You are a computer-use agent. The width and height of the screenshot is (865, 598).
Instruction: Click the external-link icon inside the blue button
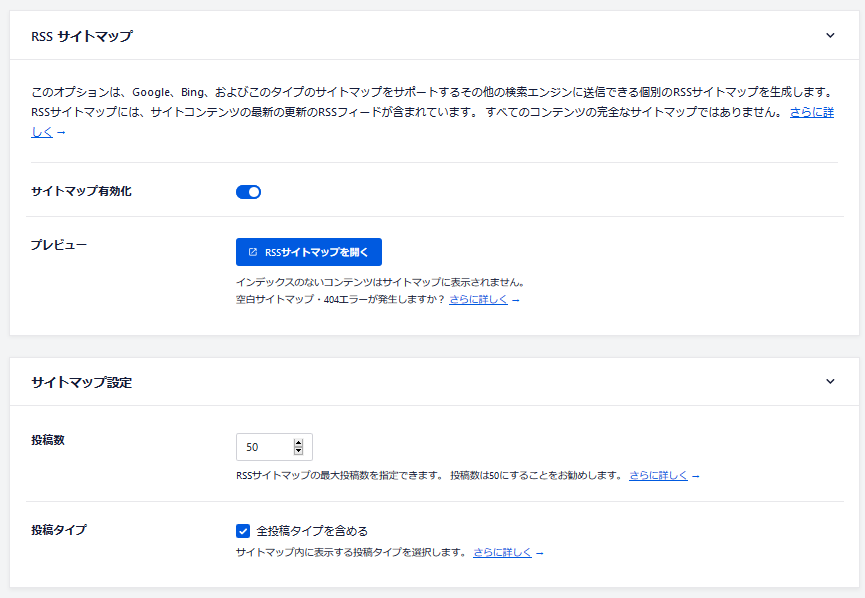pyautogui.click(x=253, y=252)
